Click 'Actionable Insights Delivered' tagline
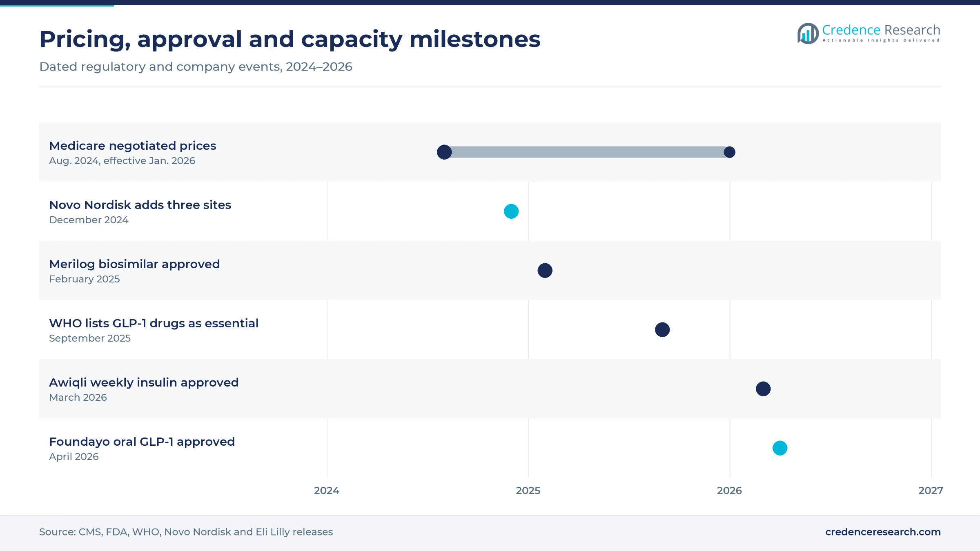980x551 pixels. 881,40
